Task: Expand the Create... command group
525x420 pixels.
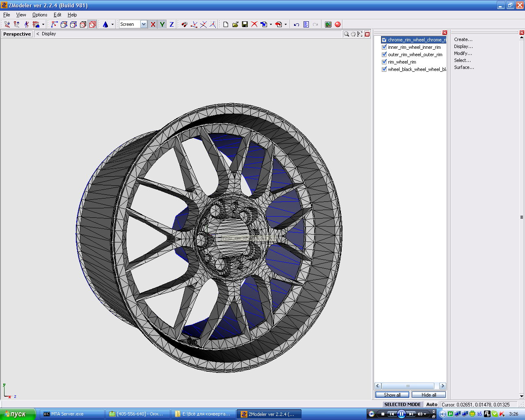Action: 463,39
